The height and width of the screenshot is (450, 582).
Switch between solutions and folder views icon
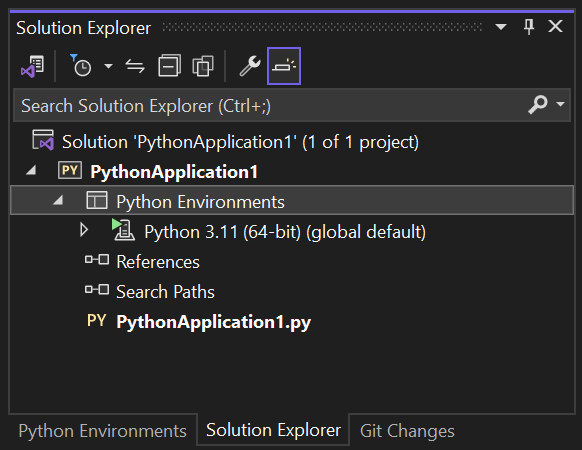pos(33,66)
